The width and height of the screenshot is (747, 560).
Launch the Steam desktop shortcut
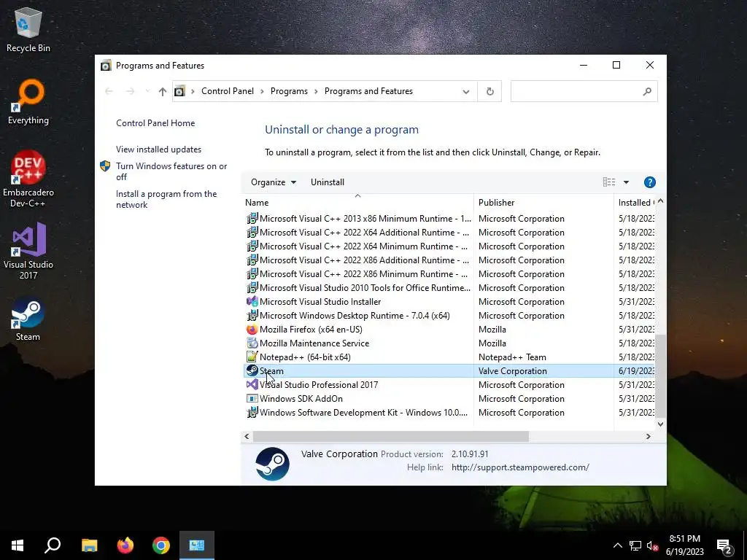pos(28,319)
